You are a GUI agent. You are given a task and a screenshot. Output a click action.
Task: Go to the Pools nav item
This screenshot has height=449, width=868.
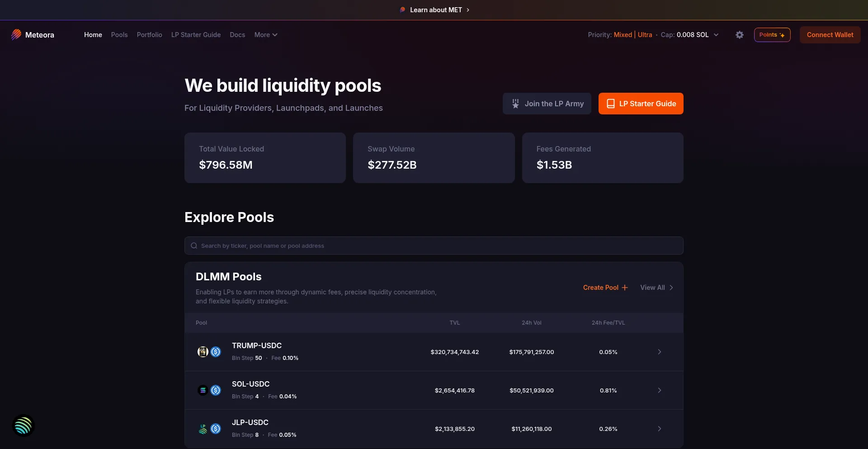click(x=119, y=35)
